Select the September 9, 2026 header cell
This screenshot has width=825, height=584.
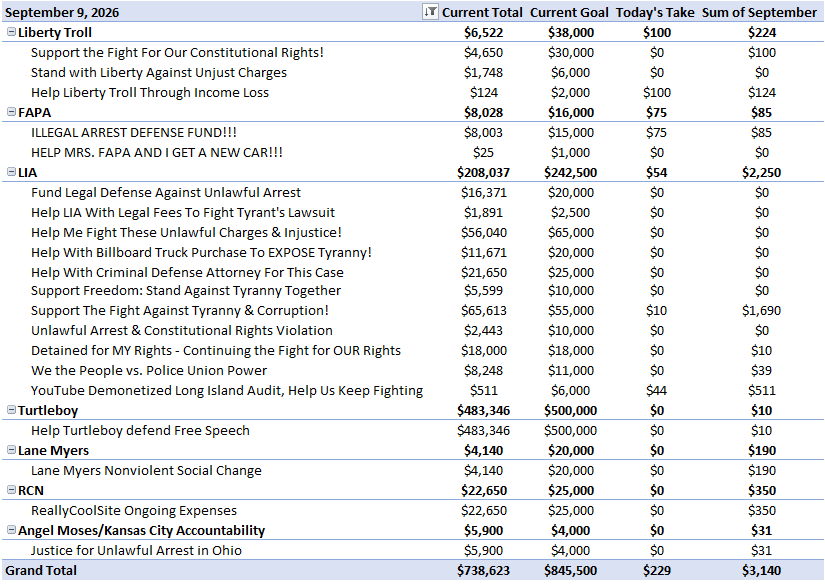pyautogui.click(x=62, y=12)
